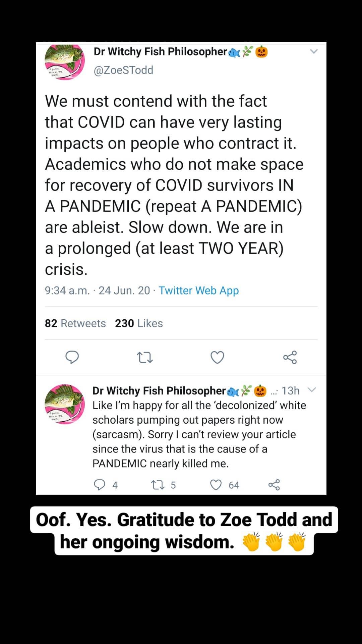
Task: View the 230 Likes list
Action: click(139, 323)
